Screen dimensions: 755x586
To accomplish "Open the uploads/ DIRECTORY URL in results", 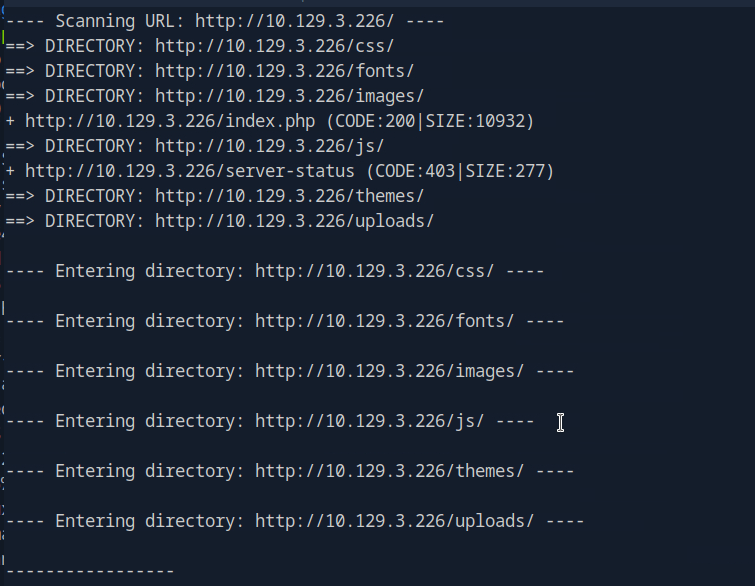I will point(294,221).
